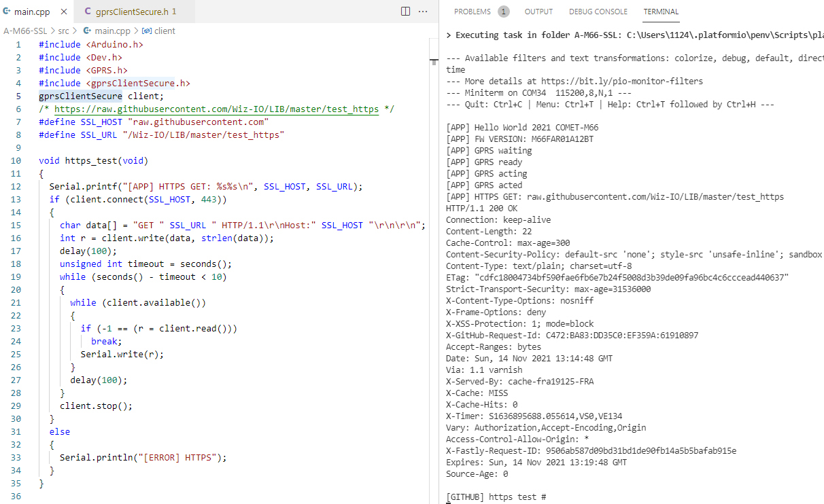Click the main.cpp breadcrumb segment
This screenshot has width=824, height=504.
pos(112,31)
